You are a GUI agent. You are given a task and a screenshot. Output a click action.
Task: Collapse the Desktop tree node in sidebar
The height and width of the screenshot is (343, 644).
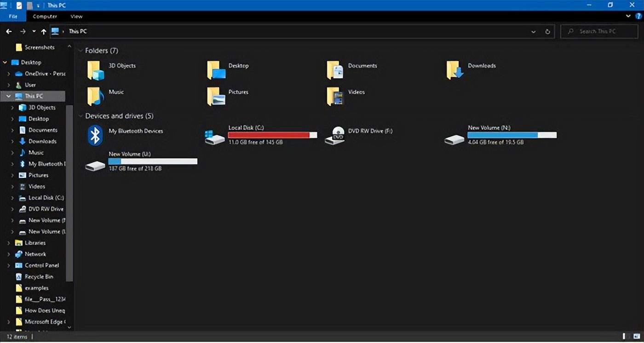pos(5,63)
